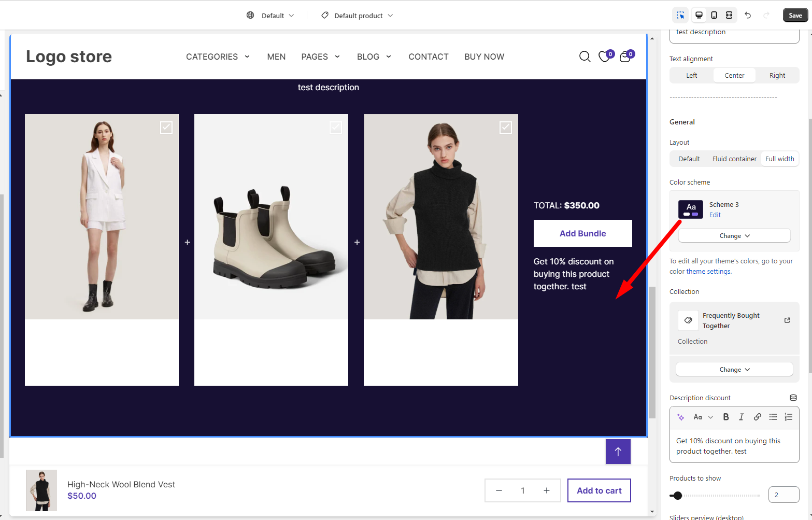Click the Add Bundle button
This screenshot has height=520, width=812.
click(583, 233)
